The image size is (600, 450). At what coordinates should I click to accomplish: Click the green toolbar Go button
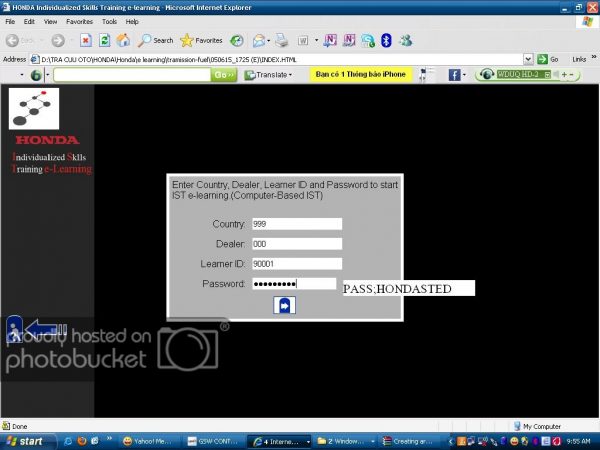[223, 75]
